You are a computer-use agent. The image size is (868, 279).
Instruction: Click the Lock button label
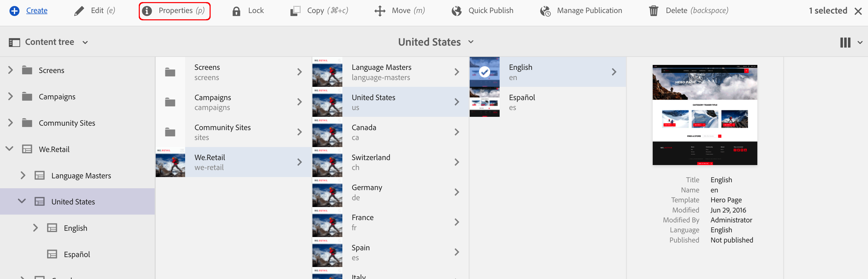(256, 10)
